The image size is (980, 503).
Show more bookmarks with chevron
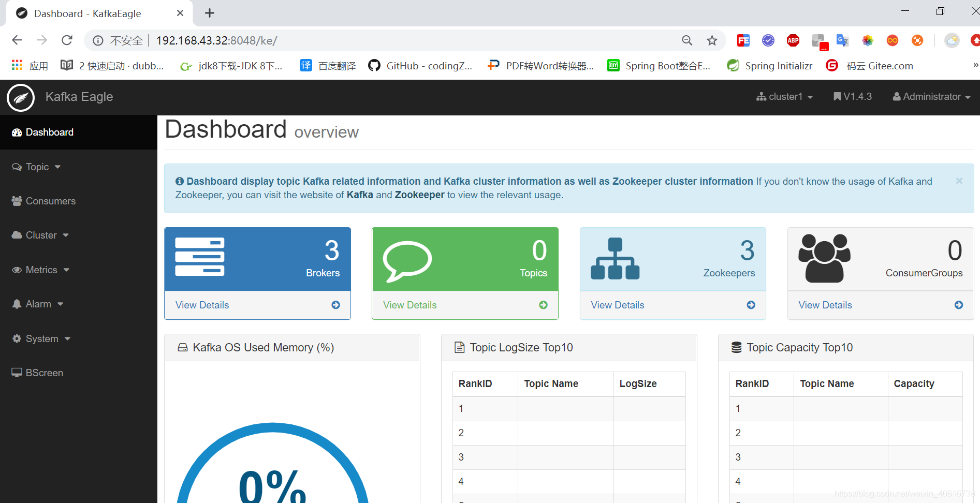pyautogui.click(x=975, y=65)
